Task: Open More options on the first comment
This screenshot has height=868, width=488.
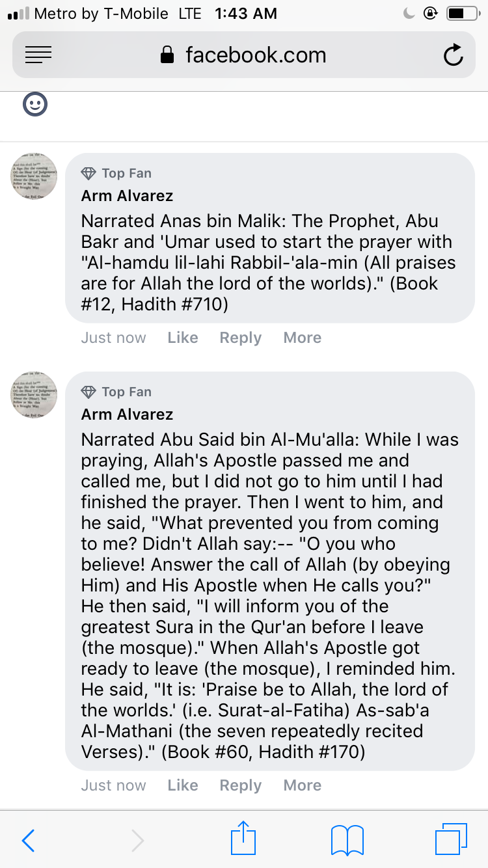Action: (302, 338)
